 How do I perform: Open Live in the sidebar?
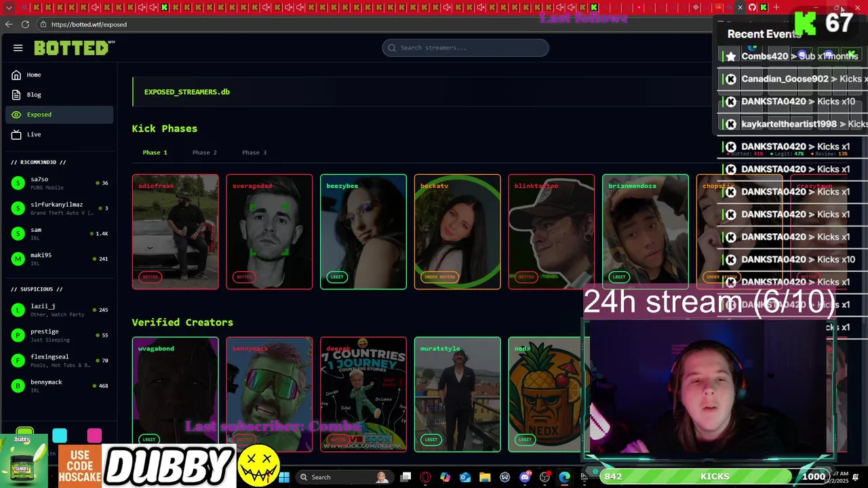click(x=60, y=134)
